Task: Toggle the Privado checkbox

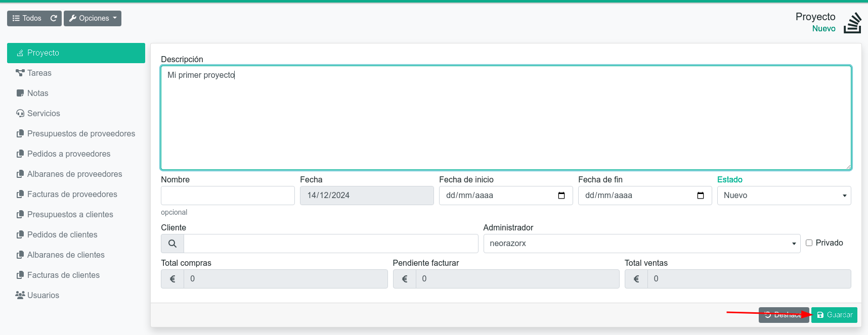Action: click(x=809, y=243)
